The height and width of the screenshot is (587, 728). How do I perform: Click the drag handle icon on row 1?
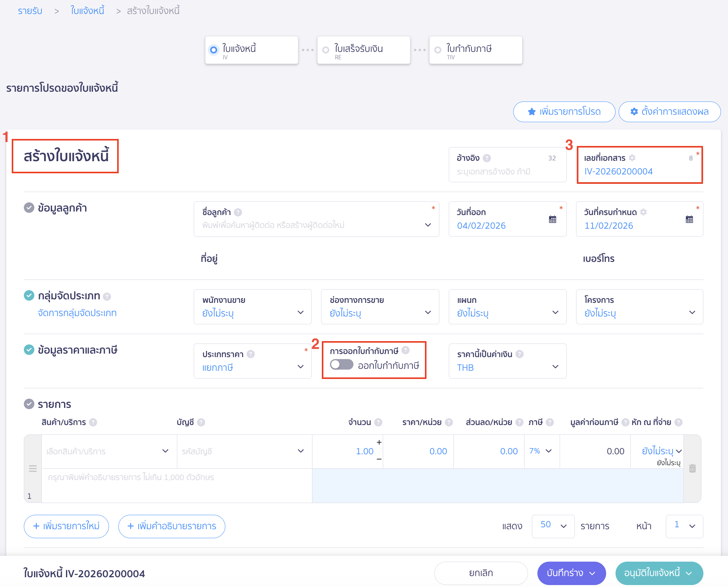(x=33, y=468)
